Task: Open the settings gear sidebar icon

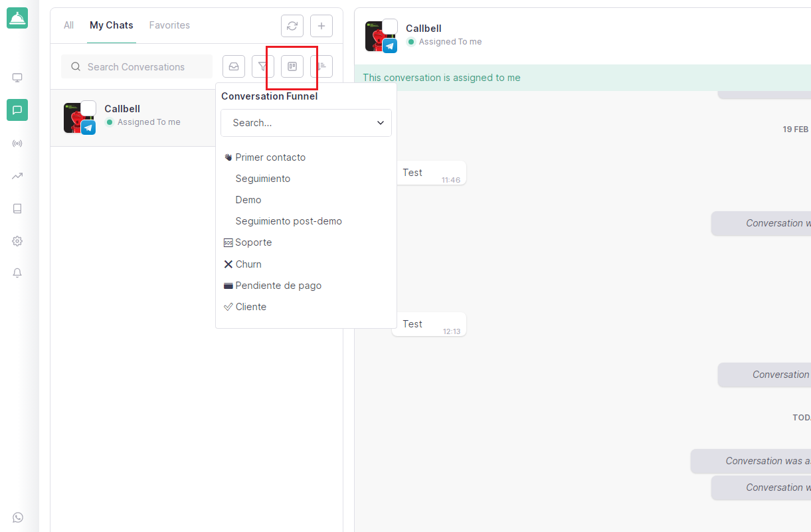Action: click(x=17, y=241)
